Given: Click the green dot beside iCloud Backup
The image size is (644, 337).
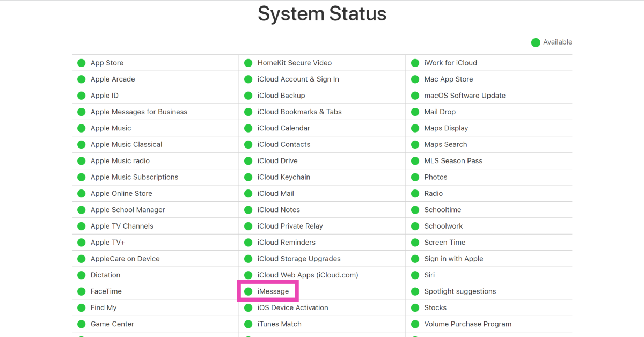Looking at the screenshot, I should (248, 96).
